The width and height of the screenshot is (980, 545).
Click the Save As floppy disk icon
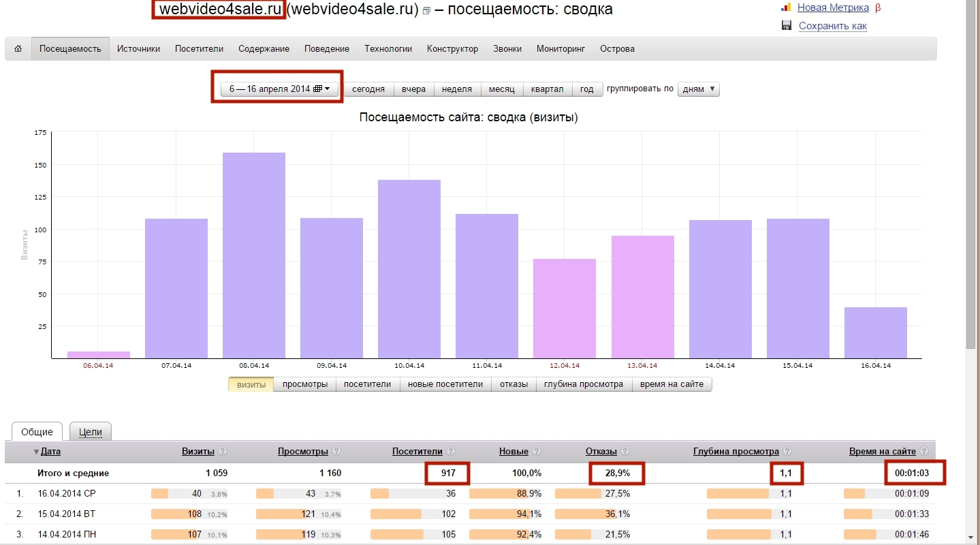pos(787,26)
